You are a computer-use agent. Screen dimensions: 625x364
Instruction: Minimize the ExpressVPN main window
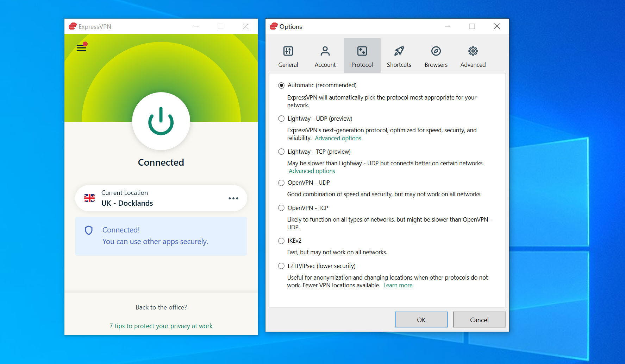pyautogui.click(x=196, y=26)
